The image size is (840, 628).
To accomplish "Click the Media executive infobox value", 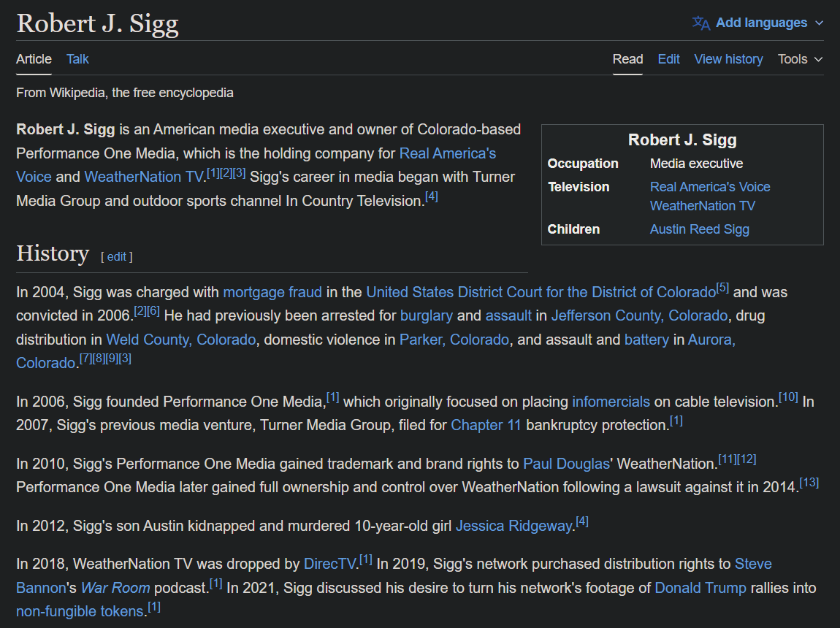I will (x=696, y=164).
